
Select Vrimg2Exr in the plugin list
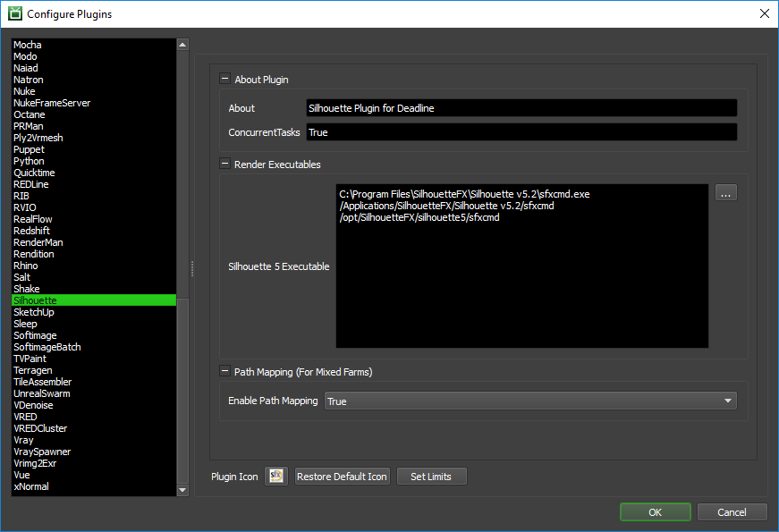(x=94, y=463)
